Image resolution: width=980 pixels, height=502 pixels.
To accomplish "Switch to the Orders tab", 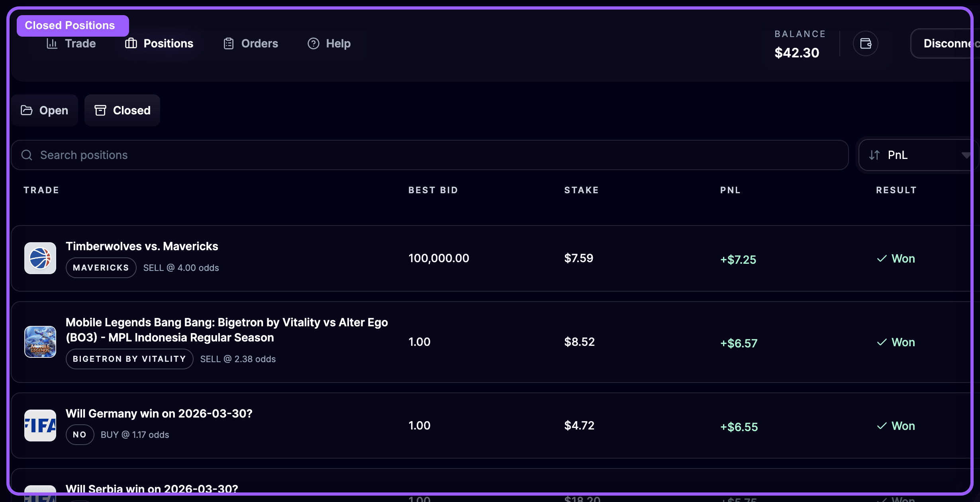I will 251,43.
